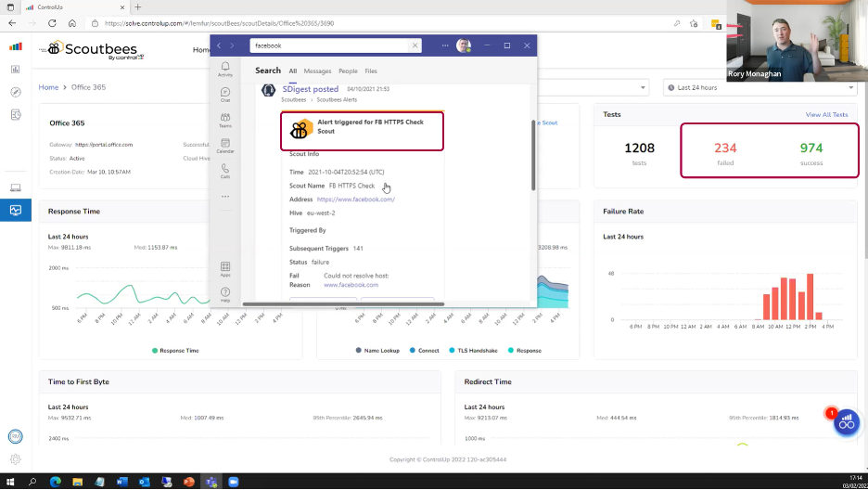868x490 pixels.
Task: Reload the browser page
Action: coord(52,23)
